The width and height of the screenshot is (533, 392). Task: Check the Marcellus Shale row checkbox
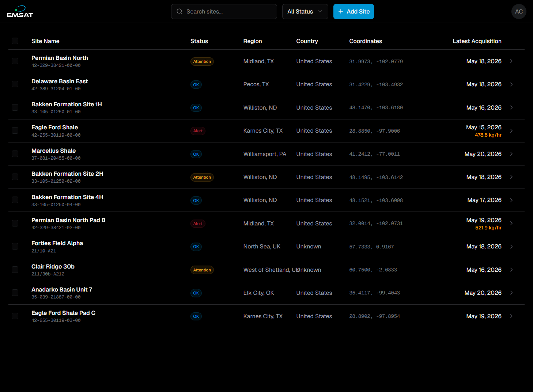(x=15, y=154)
